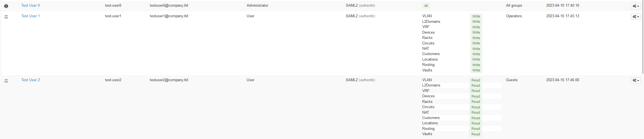Click the Write badge for Racks
The height and width of the screenshot is (139, 644).
pyautogui.click(x=476, y=38)
